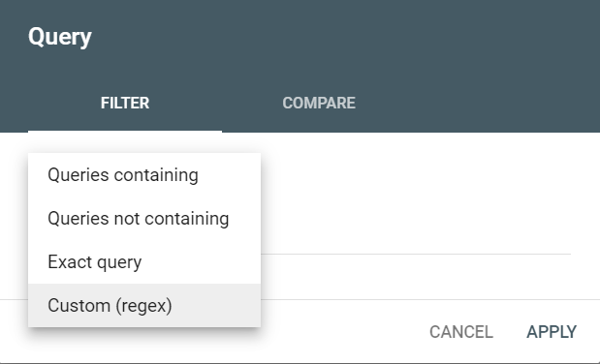Open the FILTER tab
The width and height of the screenshot is (600, 364).
(125, 103)
